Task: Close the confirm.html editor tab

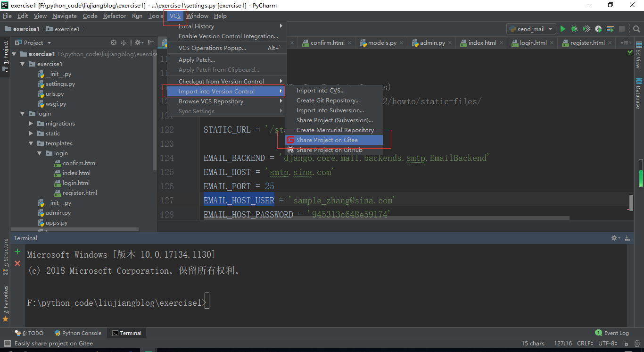Action: pos(349,43)
